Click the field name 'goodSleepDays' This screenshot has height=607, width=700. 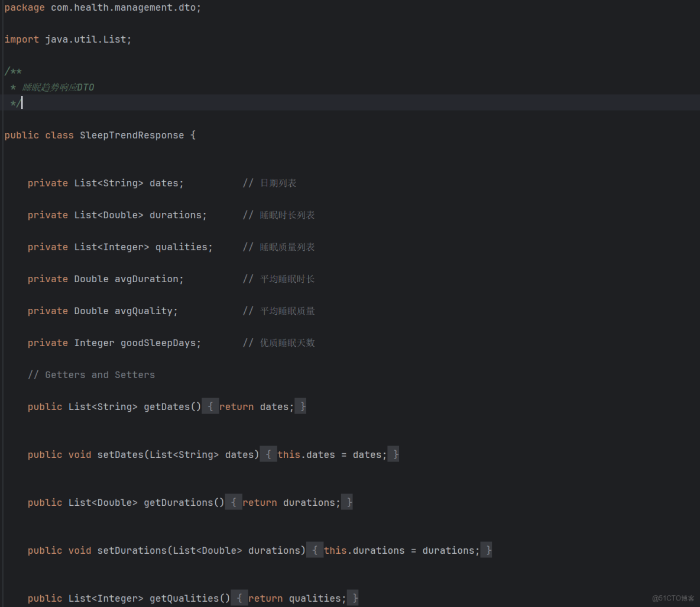click(x=158, y=343)
